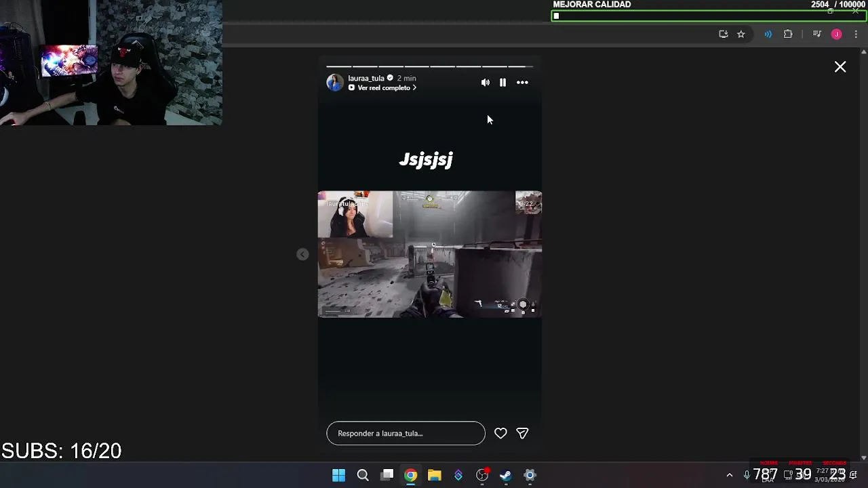Screen dimensions: 868x488
Task: Open the three-dots story options menu
Action: pos(522,83)
